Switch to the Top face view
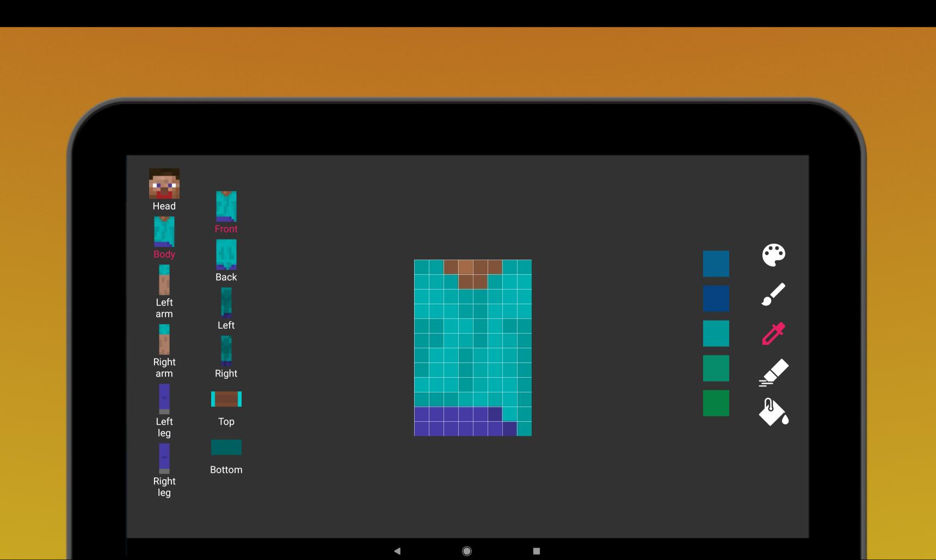 (x=226, y=399)
